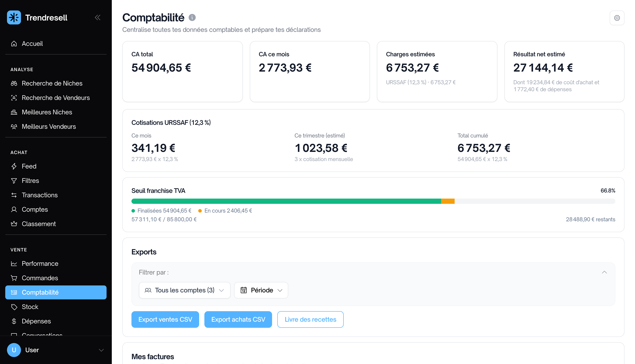Collapse the Filtrer par panel chevron
Image resolution: width=635 pixels, height=364 pixels.
point(604,272)
